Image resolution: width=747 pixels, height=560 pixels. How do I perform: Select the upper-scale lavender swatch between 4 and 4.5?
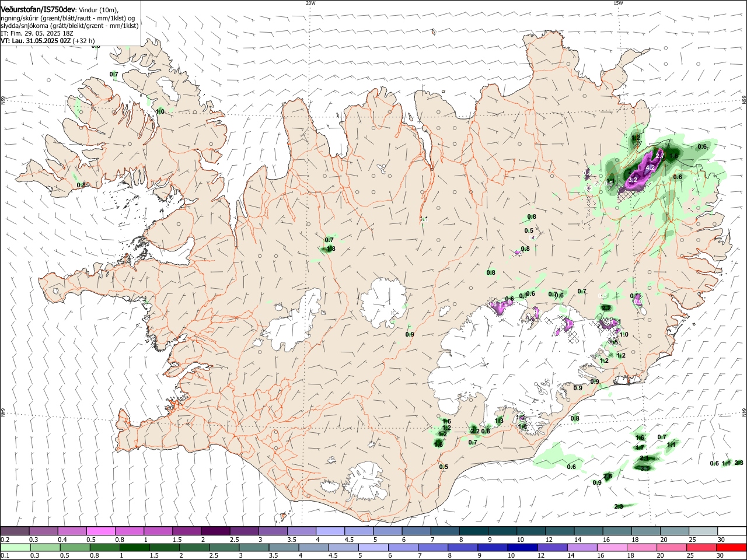pos(330,531)
